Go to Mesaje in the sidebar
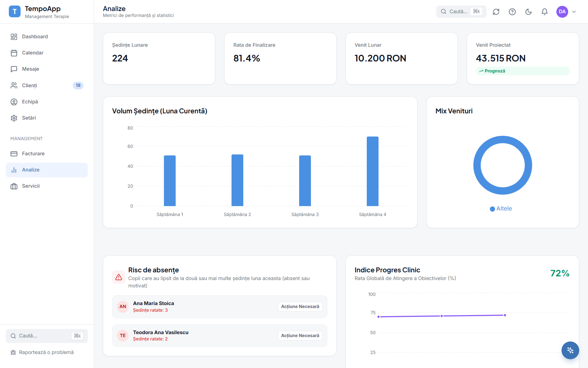Image resolution: width=588 pixels, height=368 pixels. [47, 69]
